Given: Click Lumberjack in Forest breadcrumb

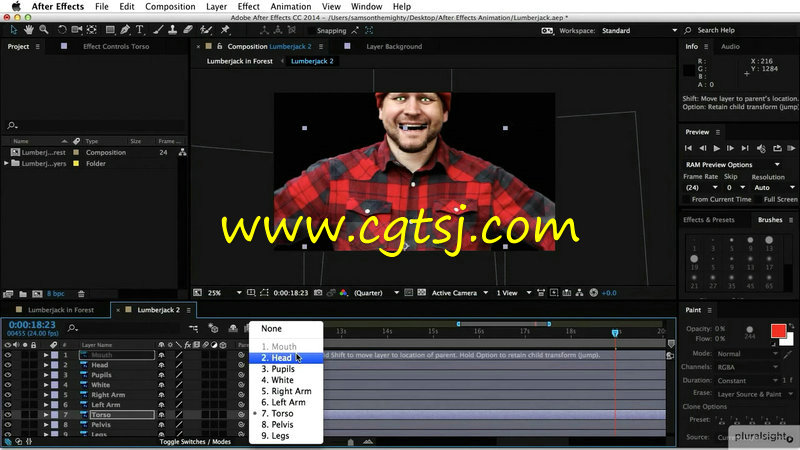Looking at the screenshot, I should click(239, 61).
